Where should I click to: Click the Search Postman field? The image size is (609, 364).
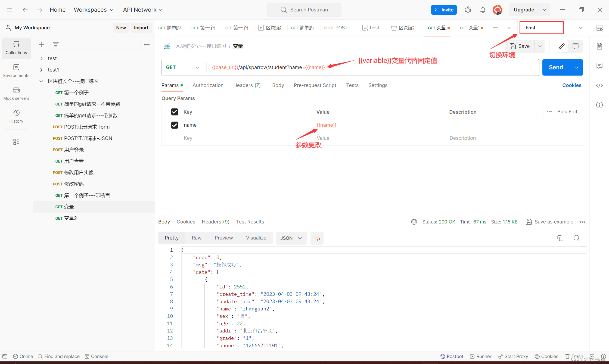pyautogui.click(x=304, y=10)
